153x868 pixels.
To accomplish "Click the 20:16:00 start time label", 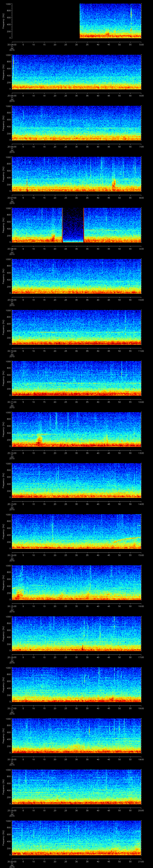I will (12, 657).
